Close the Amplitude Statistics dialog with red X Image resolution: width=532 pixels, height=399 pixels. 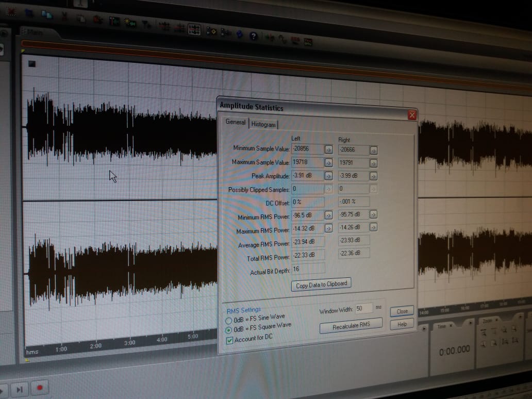412,115
